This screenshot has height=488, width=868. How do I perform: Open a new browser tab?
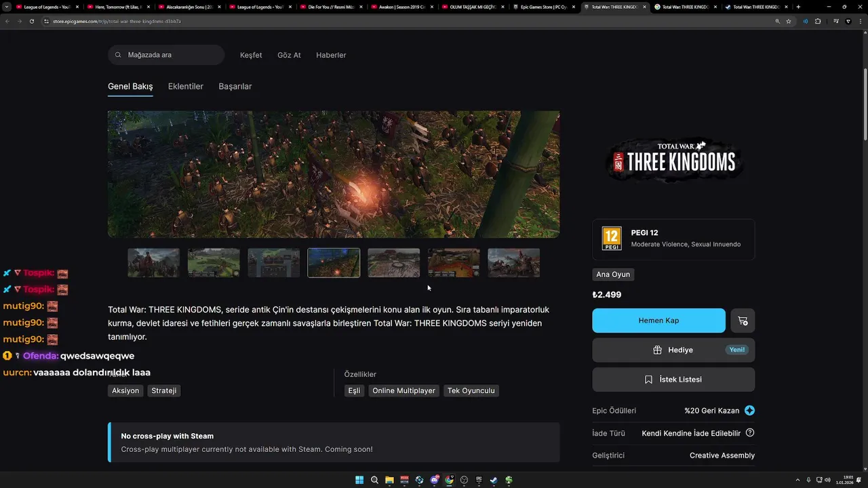click(798, 7)
